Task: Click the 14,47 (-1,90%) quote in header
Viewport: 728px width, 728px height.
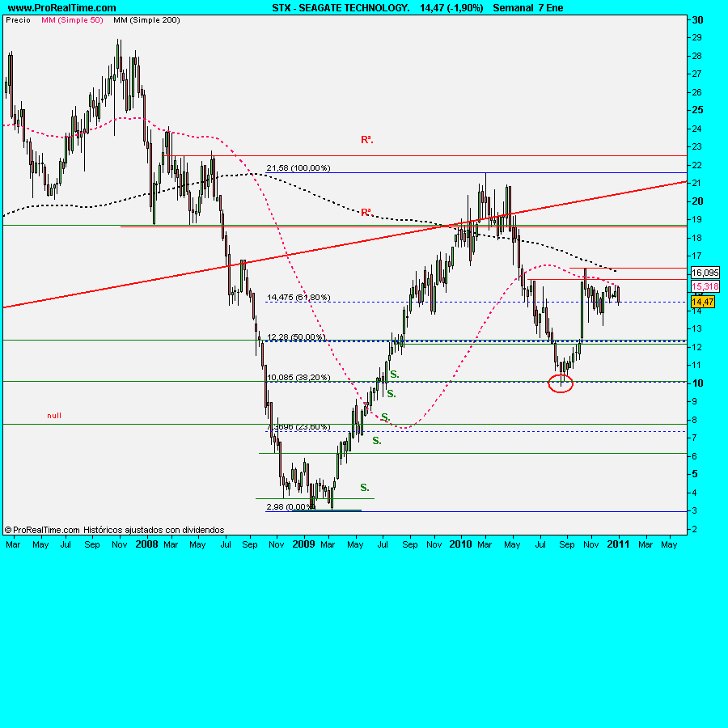Action: [451, 8]
